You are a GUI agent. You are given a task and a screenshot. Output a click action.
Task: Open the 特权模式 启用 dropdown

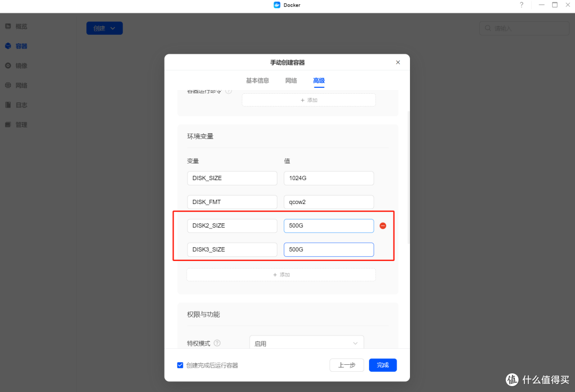pyautogui.click(x=307, y=343)
